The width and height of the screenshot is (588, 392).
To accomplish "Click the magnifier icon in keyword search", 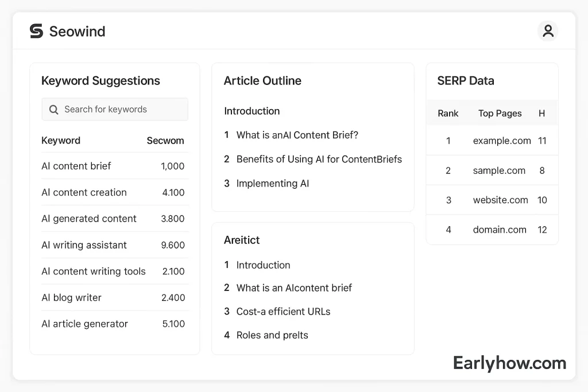I will coord(54,110).
